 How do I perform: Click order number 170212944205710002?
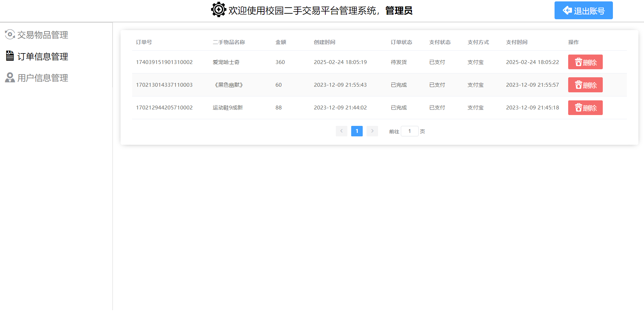tap(164, 107)
